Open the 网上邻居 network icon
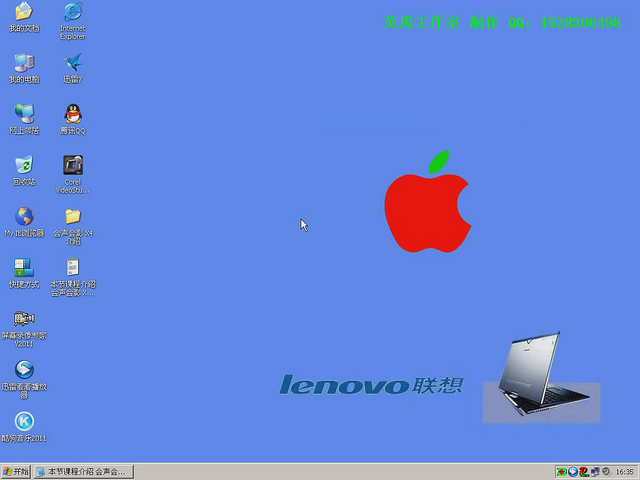640x480 pixels. click(x=24, y=119)
